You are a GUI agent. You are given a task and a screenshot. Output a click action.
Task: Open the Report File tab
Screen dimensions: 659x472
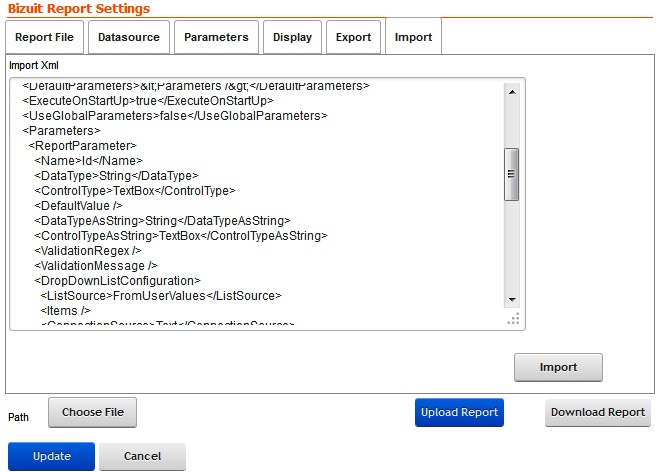click(45, 37)
